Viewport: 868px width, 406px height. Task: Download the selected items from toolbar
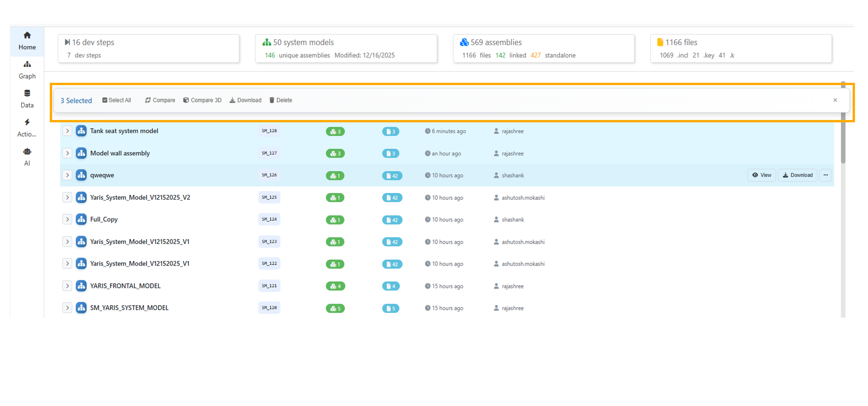245,100
